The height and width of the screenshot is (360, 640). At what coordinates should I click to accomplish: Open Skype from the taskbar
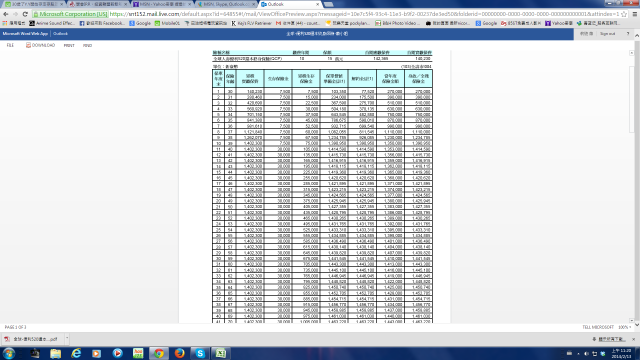(x=200, y=353)
